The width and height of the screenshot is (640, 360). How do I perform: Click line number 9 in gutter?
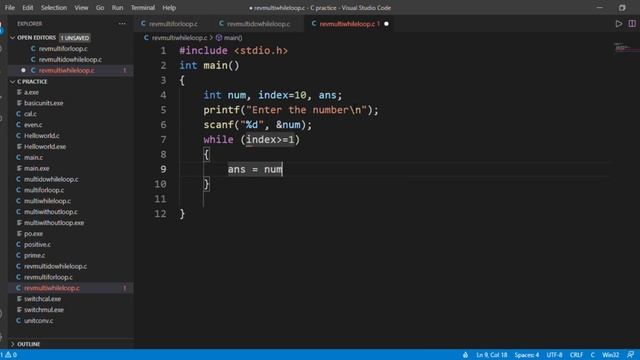[x=163, y=169]
